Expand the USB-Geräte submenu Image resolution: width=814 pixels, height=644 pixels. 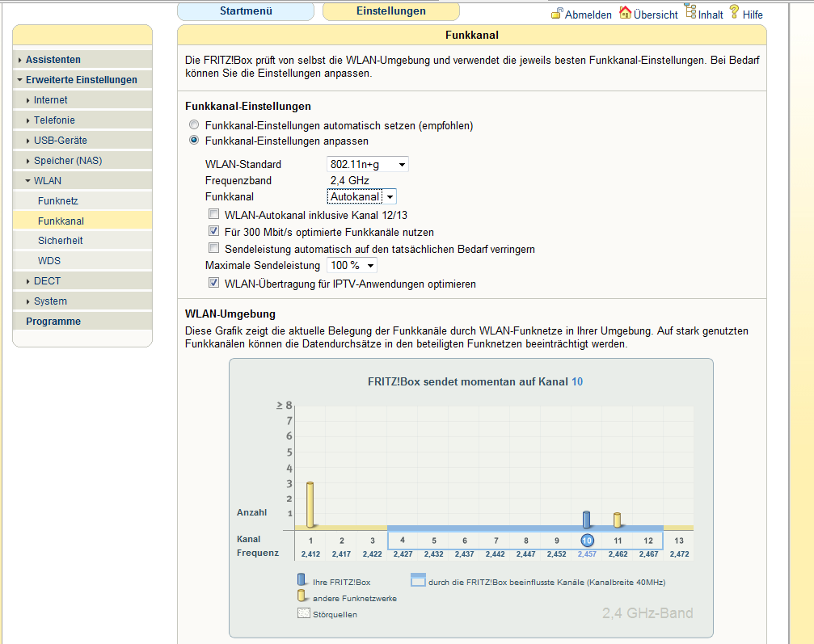tap(82, 141)
